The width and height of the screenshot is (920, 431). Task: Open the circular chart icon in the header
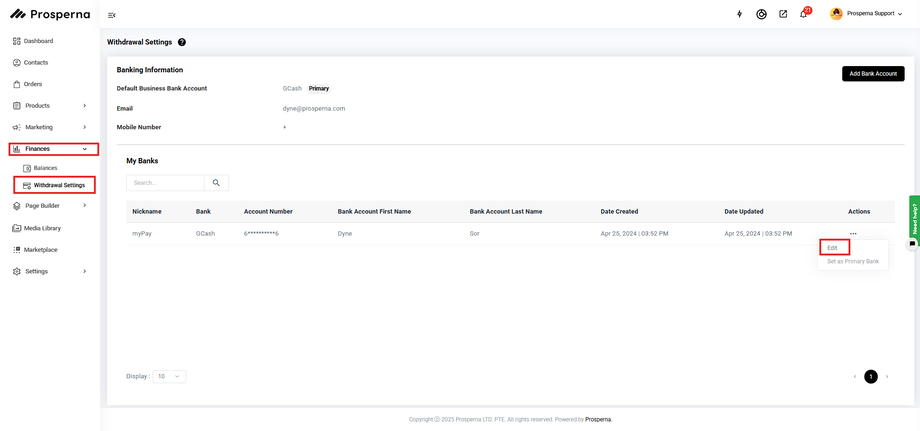(x=762, y=14)
